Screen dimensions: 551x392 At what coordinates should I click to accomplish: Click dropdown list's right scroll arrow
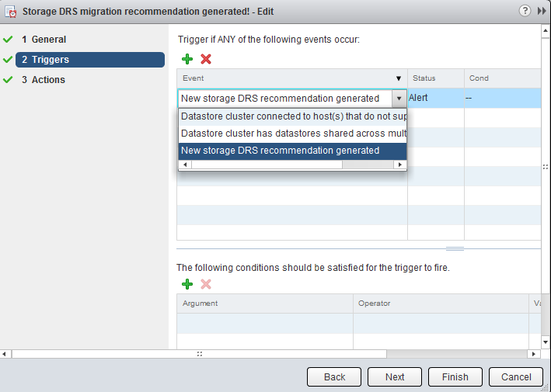pyautogui.click(x=400, y=165)
